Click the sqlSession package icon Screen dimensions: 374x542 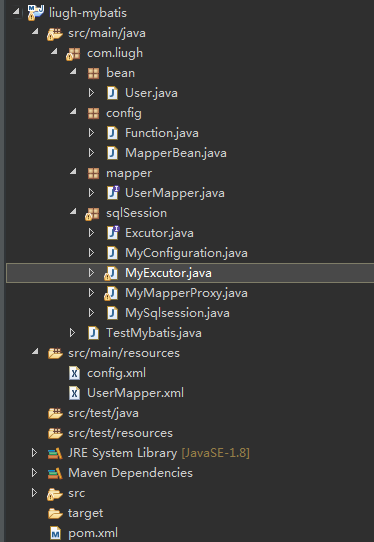click(x=92, y=214)
